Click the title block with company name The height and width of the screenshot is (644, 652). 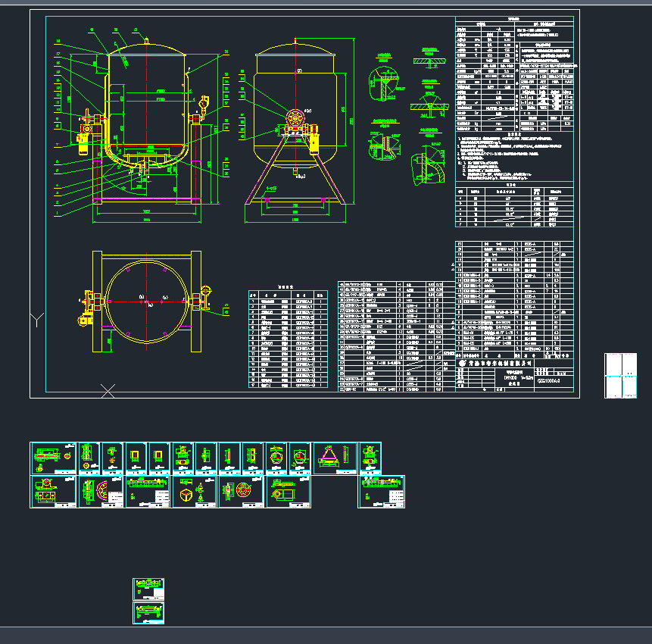[514, 375]
